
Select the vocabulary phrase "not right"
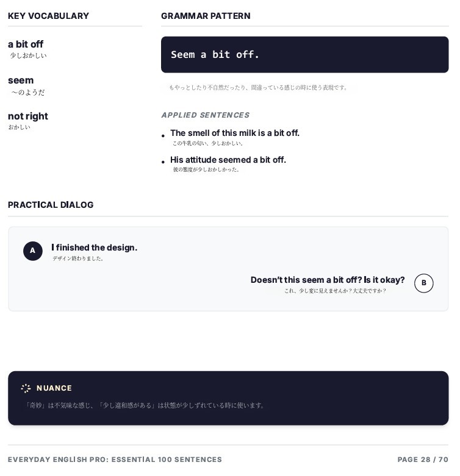click(28, 116)
